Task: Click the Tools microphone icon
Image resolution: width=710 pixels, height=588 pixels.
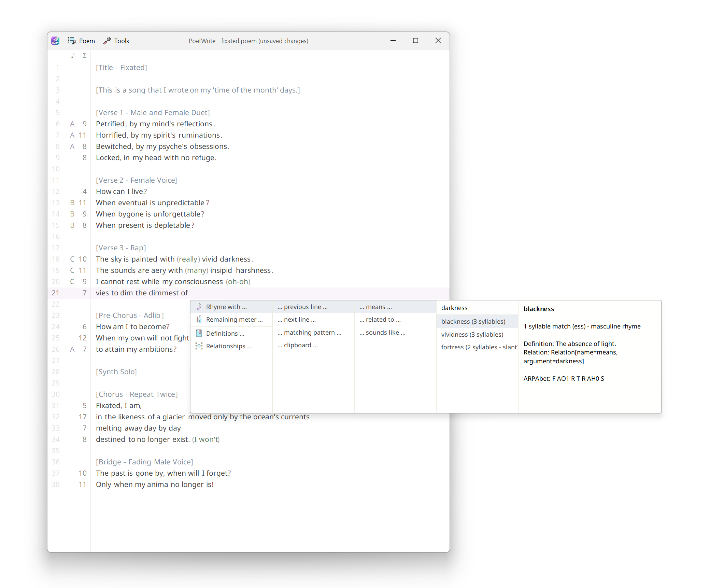Action: [107, 41]
